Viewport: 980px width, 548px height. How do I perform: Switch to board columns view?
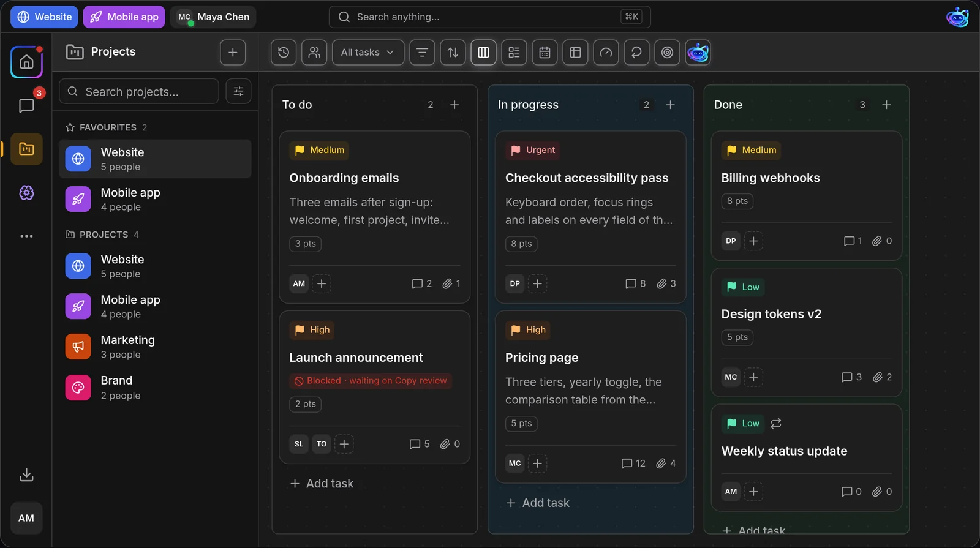[483, 53]
